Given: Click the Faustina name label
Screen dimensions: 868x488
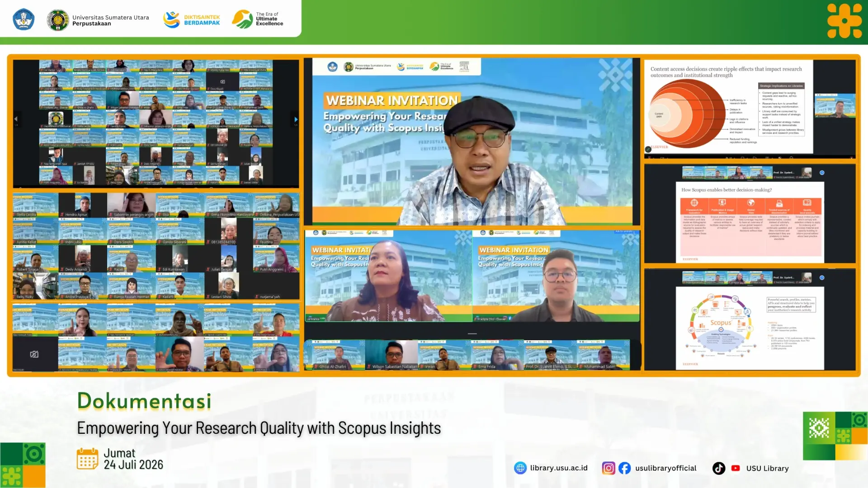Looking at the screenshot, I should pyautogui.click(x=266, y=242).
